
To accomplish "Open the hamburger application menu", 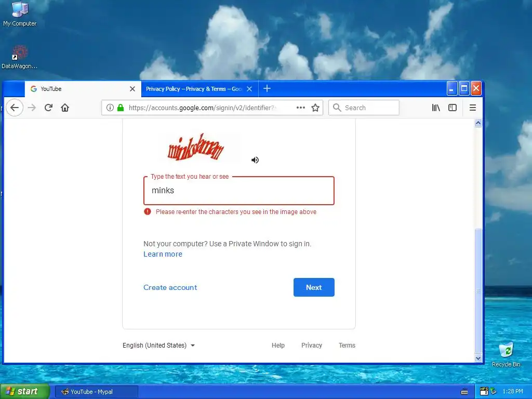I will [x=472, y=108].
